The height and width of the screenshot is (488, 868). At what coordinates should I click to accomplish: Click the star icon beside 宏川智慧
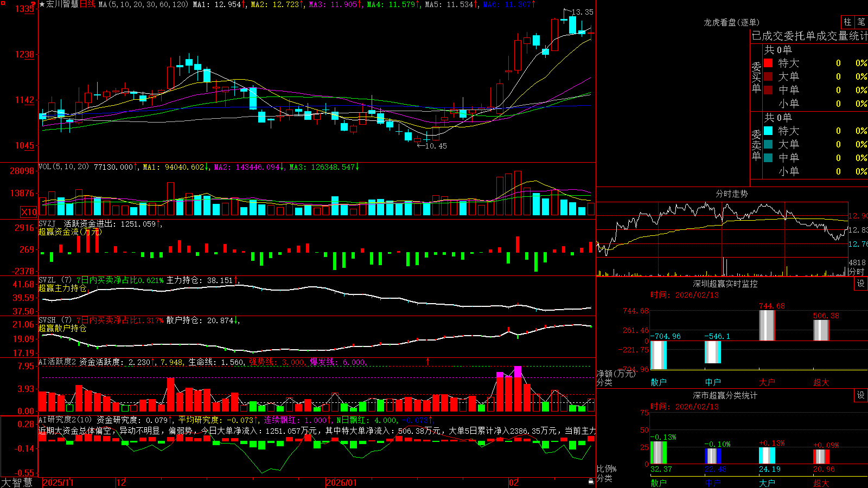[x=42, y=4]
